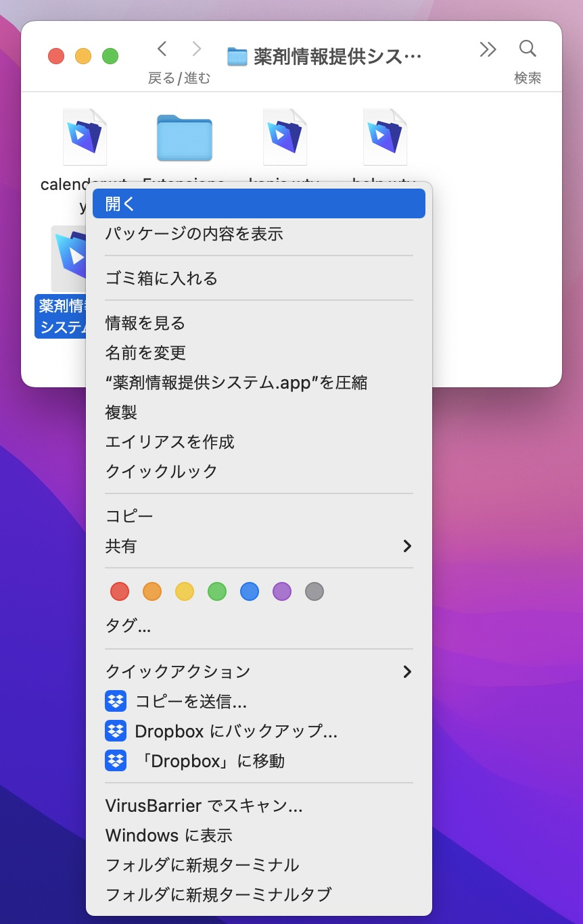583x924 pixels.
Task: Start a search with the 検索 magnifier icon
Action: (x=527, y=49)
